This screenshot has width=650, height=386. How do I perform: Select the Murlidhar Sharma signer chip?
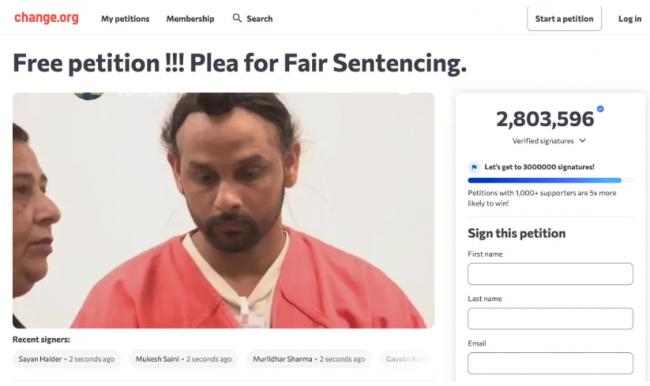pos(309,359)
